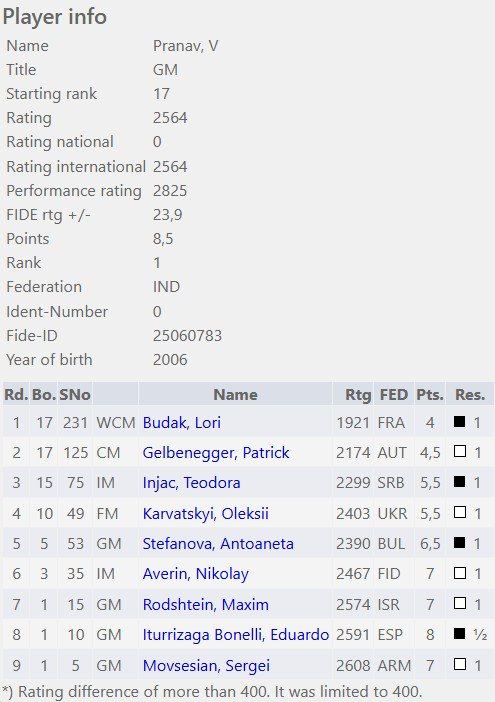Open Iturrizaga Bonelli, Eduardo player link
The image size is (495, 702).
coord(236,635)
